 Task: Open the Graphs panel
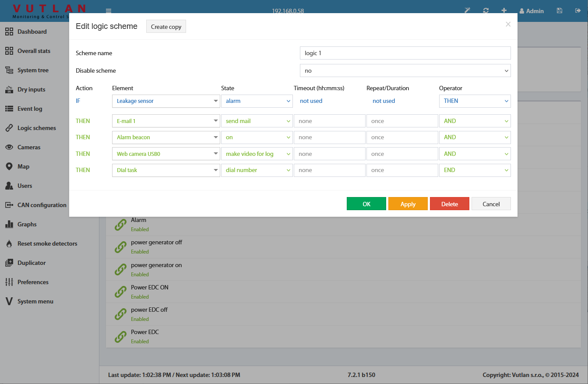tap(27, 224)
